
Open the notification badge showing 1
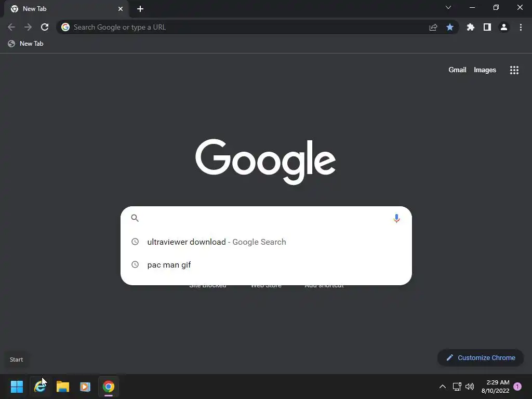pyautogui.click(x=517, y=387)
